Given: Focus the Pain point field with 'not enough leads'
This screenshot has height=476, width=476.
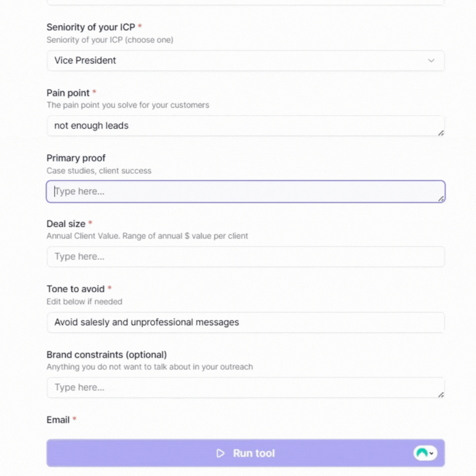Looking at the screenshot, I should [x=245, y=126].
